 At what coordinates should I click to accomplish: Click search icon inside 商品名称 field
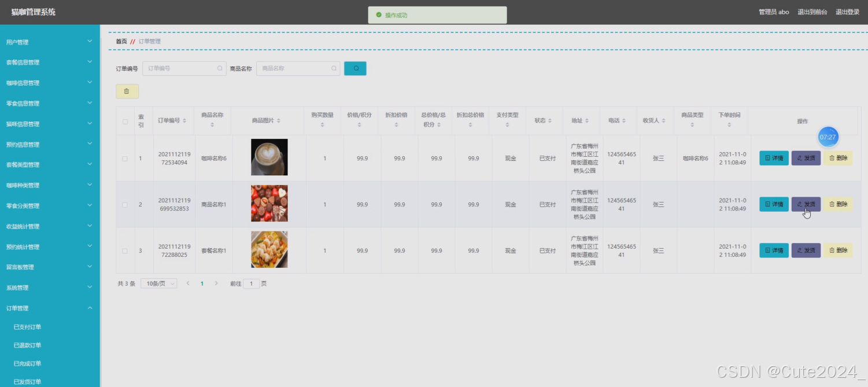point(334,68)
